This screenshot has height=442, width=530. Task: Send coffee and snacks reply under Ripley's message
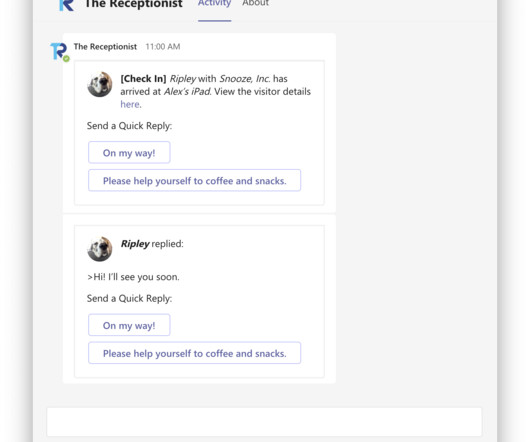(194, 353)
